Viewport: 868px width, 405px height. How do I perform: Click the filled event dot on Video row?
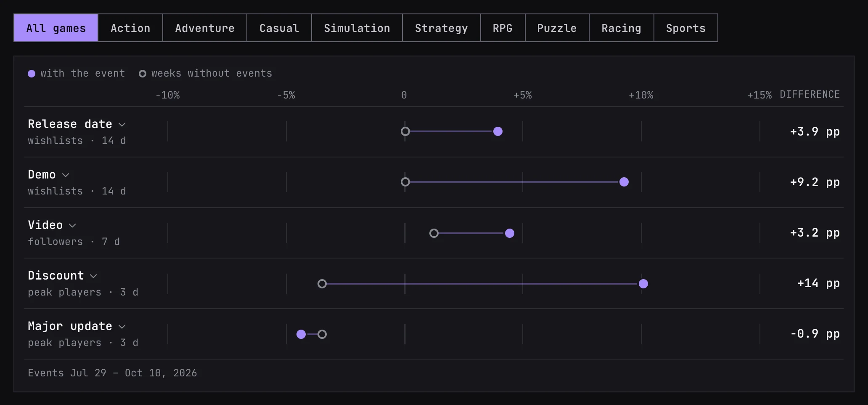(x=510, y=233)
